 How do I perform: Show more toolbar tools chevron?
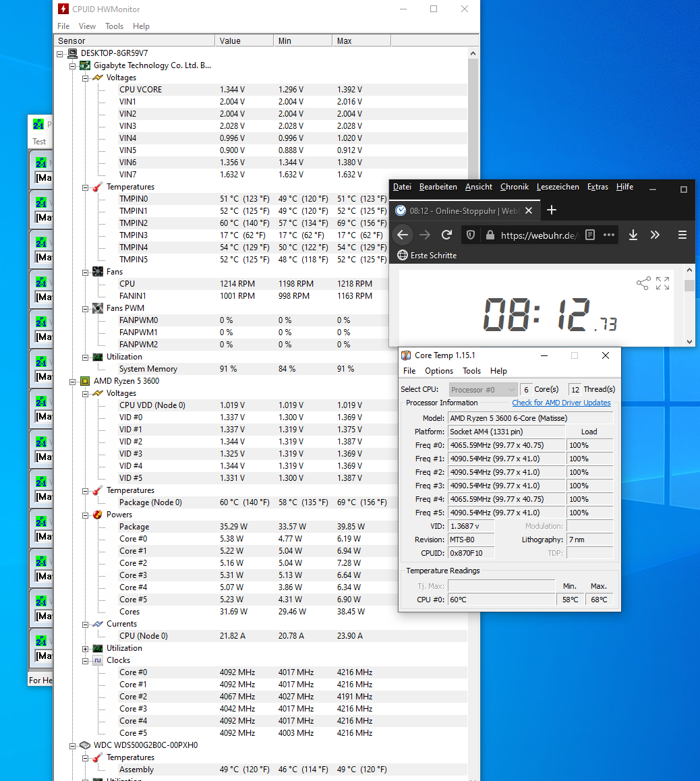pyautogui.click(x=655, y=235)
